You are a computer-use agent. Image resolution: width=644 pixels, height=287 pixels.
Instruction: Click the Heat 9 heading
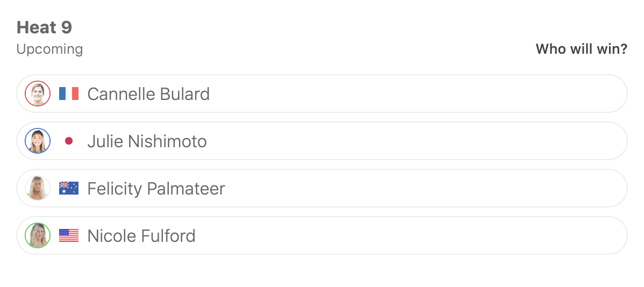pyautogui.click(x=44, y=27)
